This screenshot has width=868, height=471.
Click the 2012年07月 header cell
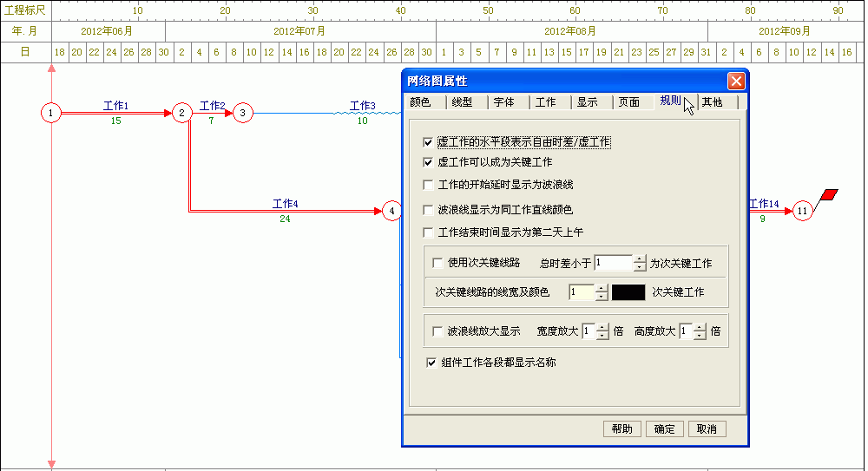coord(300,31)
